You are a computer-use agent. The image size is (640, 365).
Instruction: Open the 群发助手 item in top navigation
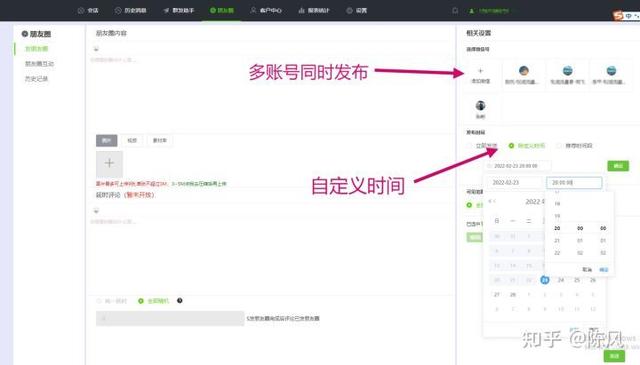(x=179, y=10)
